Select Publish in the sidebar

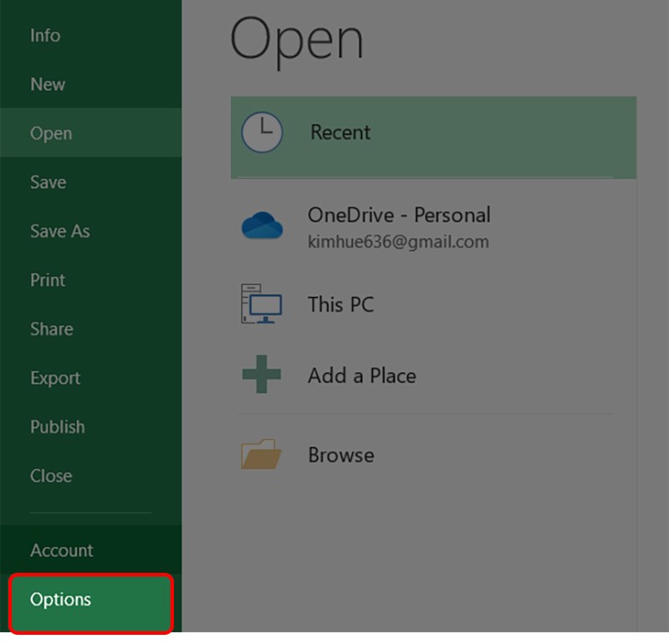[x=90, y=427]
